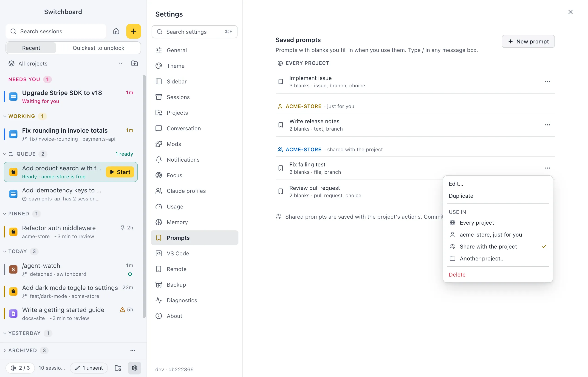
Task: Close the Settings panel with the X
Action: [570, 12]
